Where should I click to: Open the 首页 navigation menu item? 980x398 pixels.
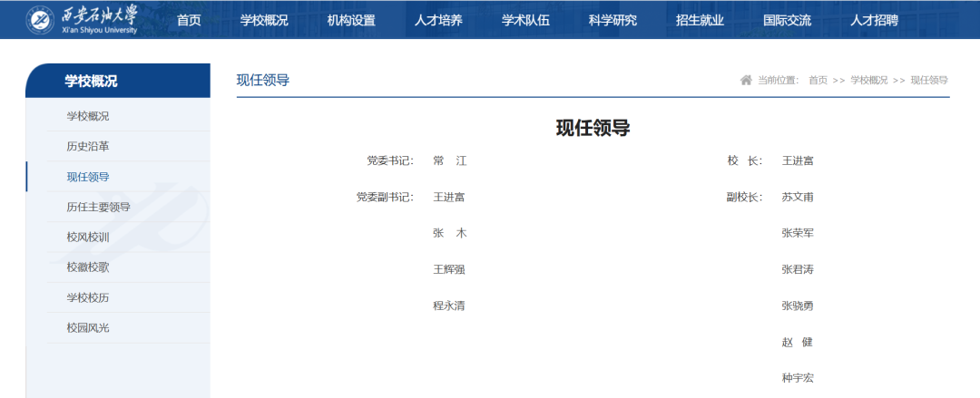point(189,20)
